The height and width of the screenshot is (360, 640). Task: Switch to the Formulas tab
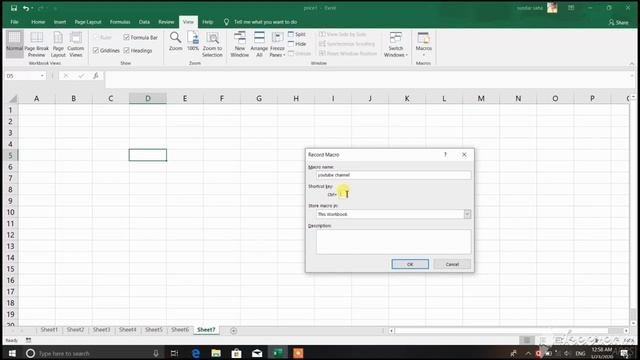tap(120, 22)
